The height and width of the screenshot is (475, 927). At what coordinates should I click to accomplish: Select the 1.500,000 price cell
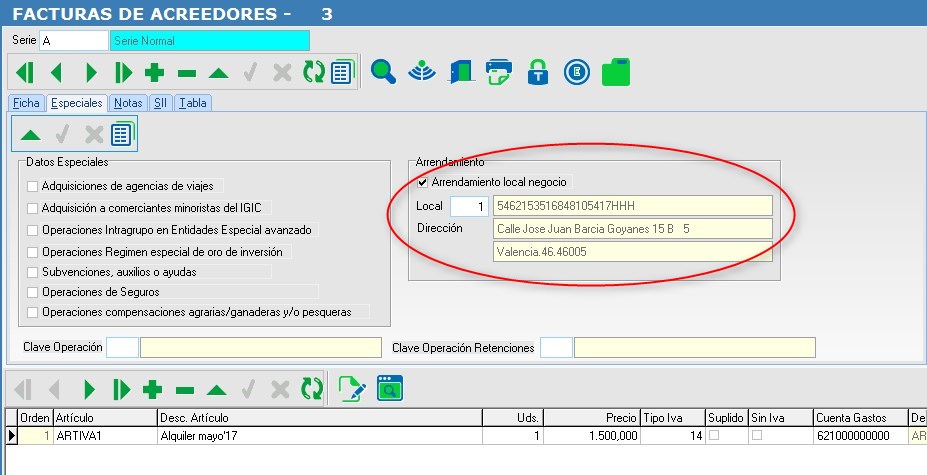tap(592, 436)
